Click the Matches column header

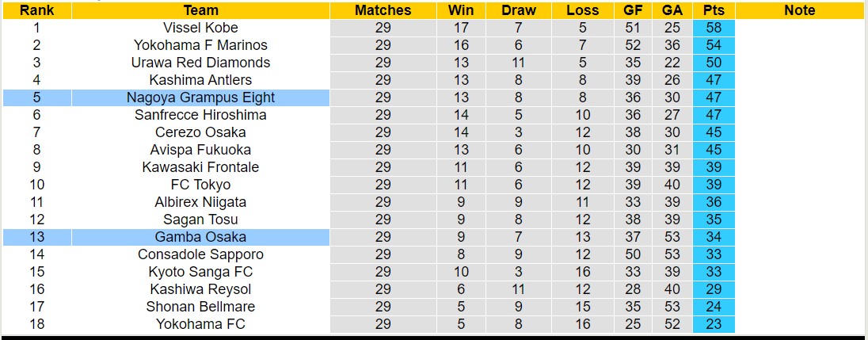pos(383,10)
